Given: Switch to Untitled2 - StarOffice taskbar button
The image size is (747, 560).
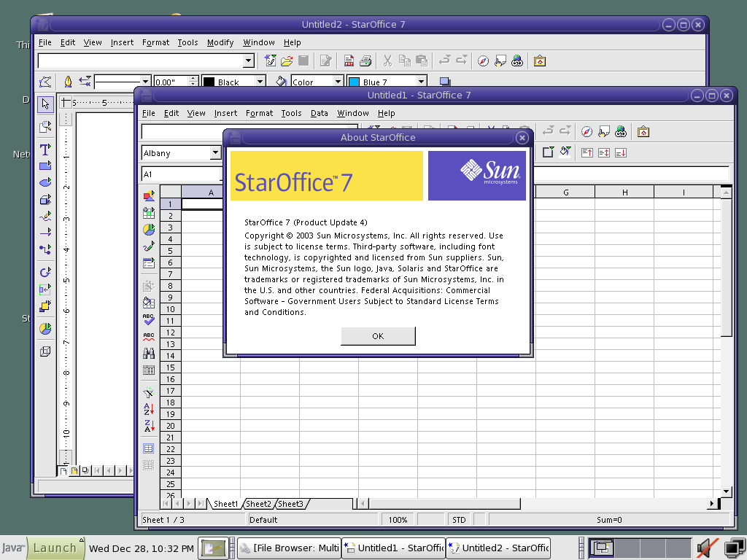Looking at the screenshot, I should tap(498, 548).
